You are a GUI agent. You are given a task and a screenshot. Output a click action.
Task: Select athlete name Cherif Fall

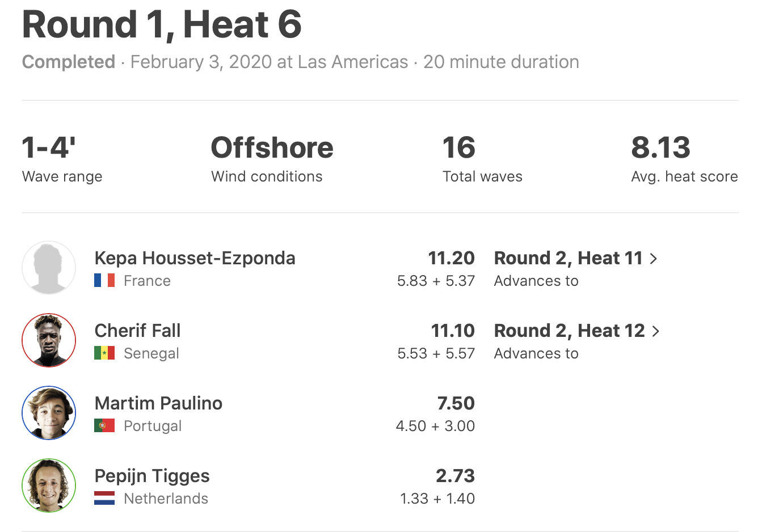[x=137, y=331]
